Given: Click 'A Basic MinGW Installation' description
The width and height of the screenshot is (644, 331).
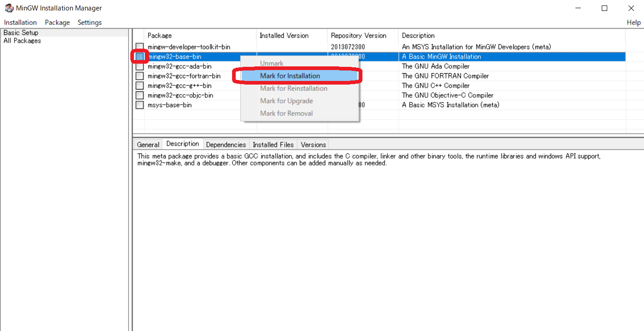Looking at the screenshot, I should [x=441, y=56].
